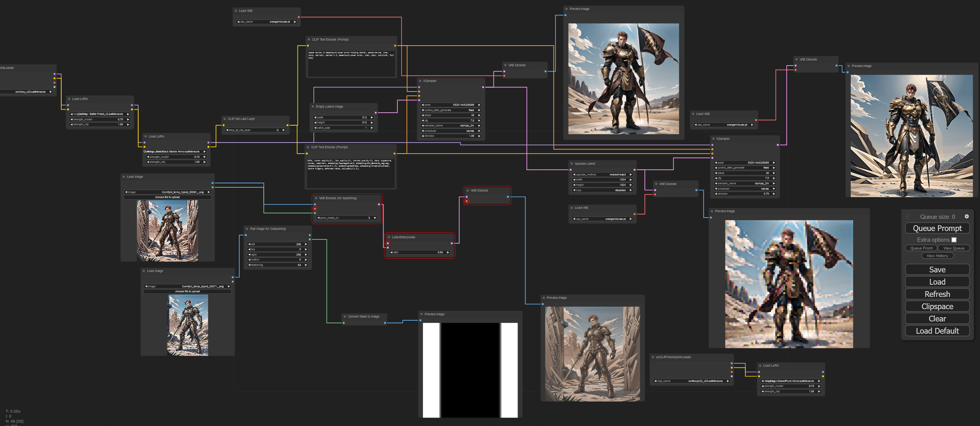Click the right arrow on feathering value
Screen dimensions: 980x426
pyautogui.click(x=306, y=265)
